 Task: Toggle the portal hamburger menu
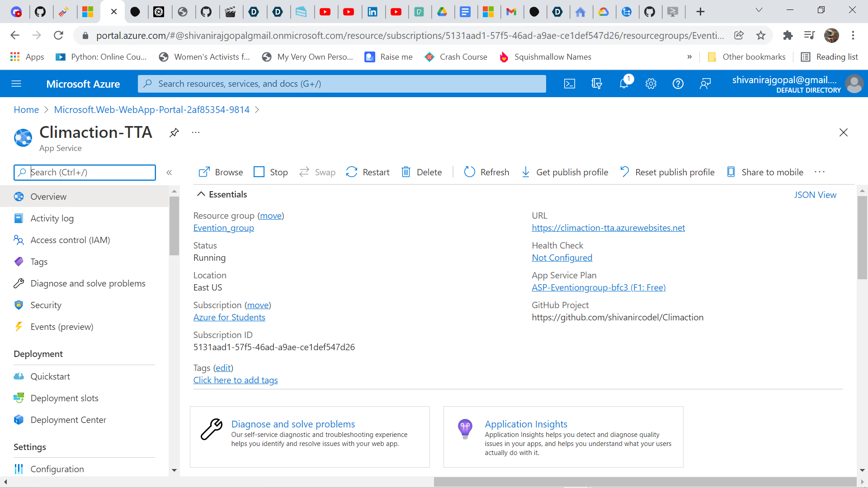tap(16, 84)
